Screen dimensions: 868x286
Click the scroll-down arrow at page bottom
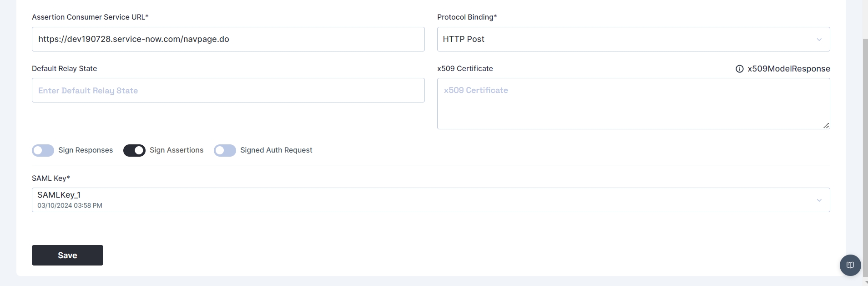pyautogui.click(x=865, y=283)
